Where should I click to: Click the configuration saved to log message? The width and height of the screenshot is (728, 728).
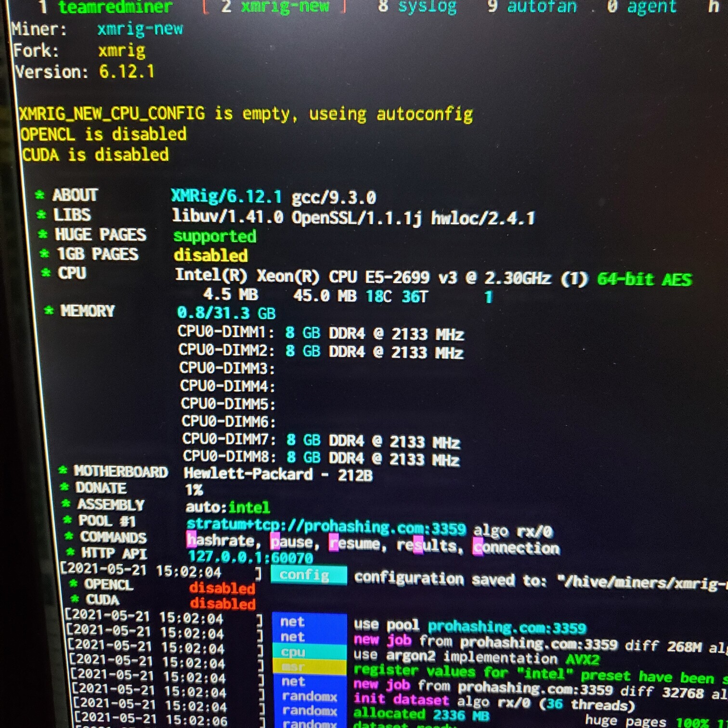[x=541, y=581]
